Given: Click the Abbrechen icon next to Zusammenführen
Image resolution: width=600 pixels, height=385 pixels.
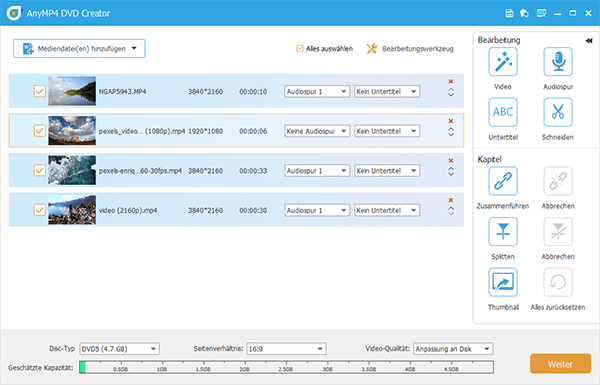Looking at the screenshot, I should pyautogui.click(x=558, y=181).
